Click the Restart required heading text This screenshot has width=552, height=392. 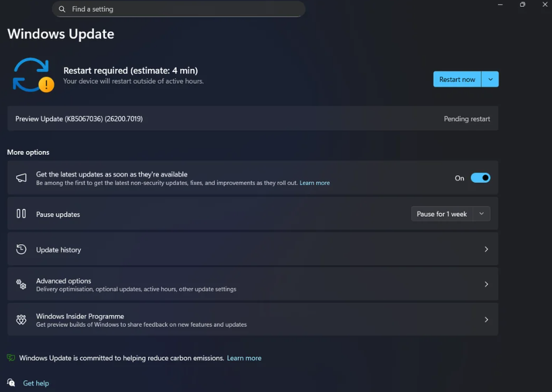pyautogui.click(x=130, y=70)
